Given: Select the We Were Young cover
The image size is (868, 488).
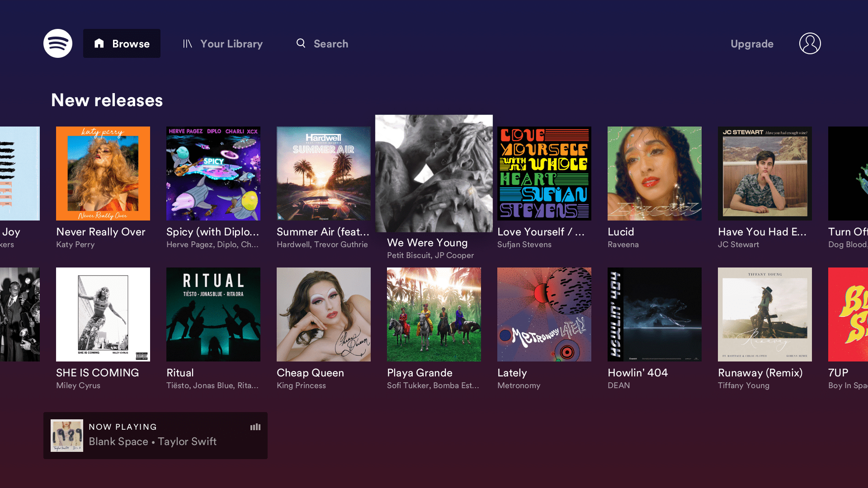Looking at the screenshot, I should coord(434,174).
